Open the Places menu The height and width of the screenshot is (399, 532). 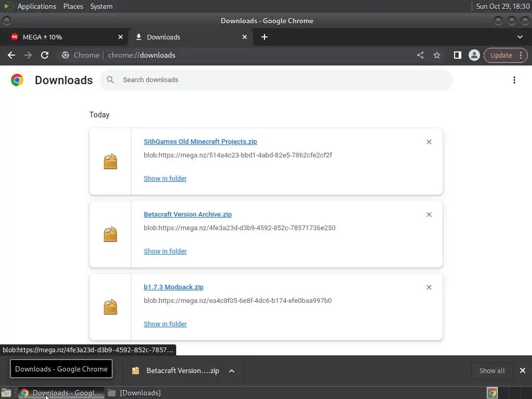tap(73, 6)
